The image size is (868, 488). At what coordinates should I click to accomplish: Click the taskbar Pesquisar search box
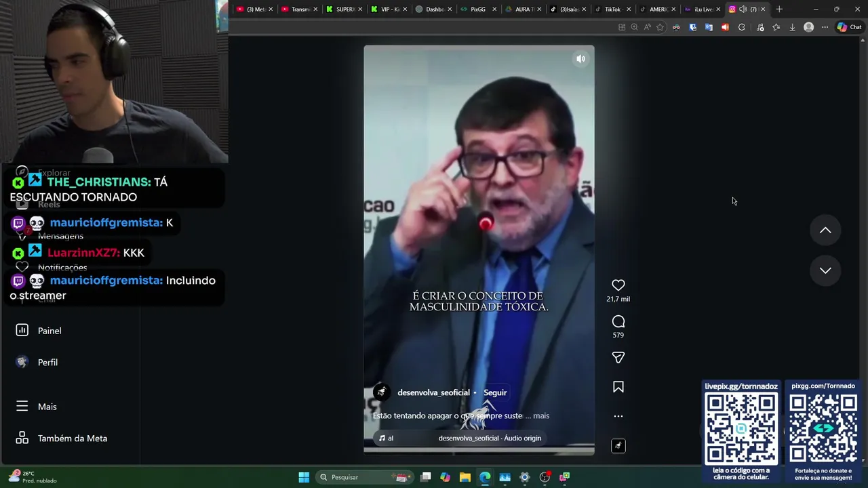366,477
